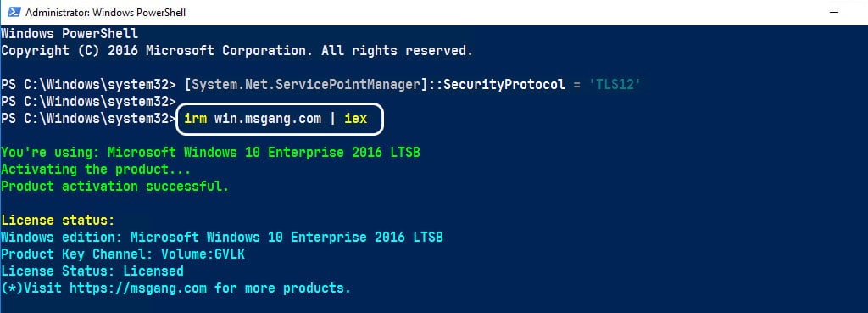Click the Administrator: Windows PowerShell title text
This screenshot has width=868, height=313.
(x=105, y=12)
